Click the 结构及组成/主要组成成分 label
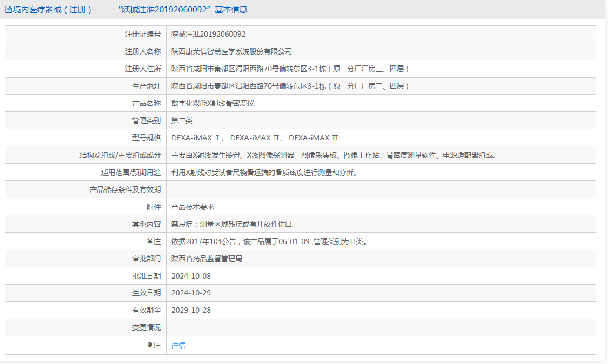This screenshot has height=364, width=611. click(x=120, y=155)
